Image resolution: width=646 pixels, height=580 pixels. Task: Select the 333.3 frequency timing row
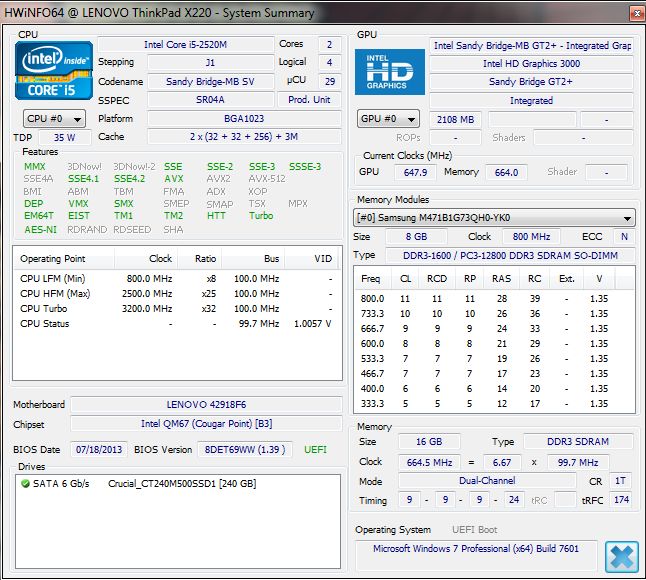click(x=494, y=404)
